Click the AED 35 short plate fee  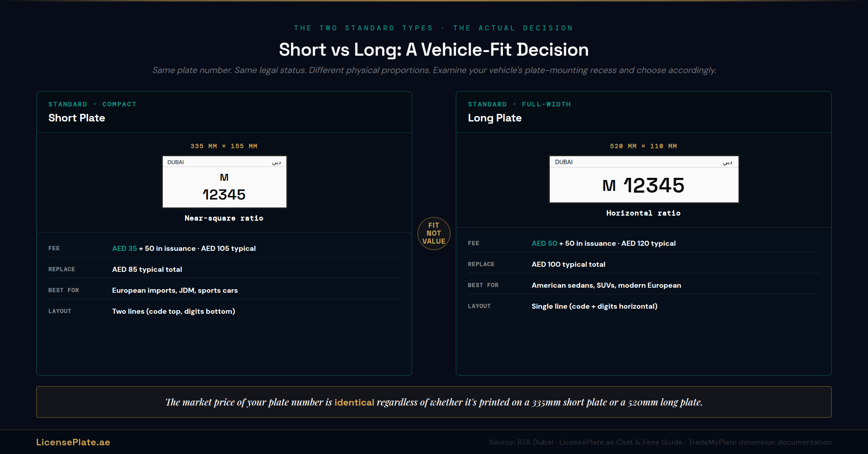tap(124, 248)
